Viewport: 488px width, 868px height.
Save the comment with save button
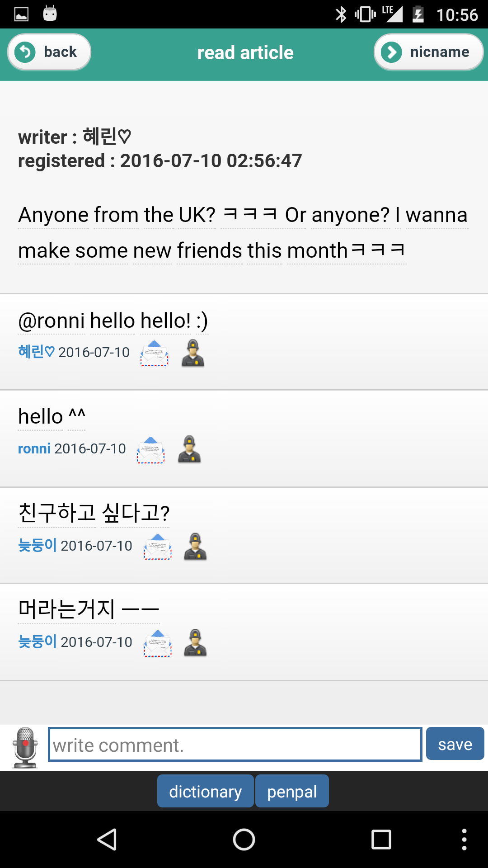click(x=455, y=744)
